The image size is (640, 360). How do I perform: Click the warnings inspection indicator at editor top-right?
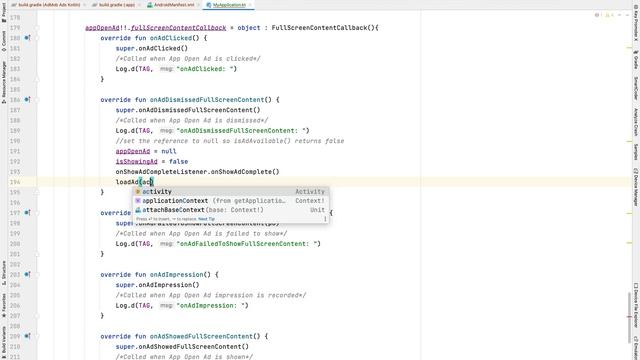click(609, 15)
